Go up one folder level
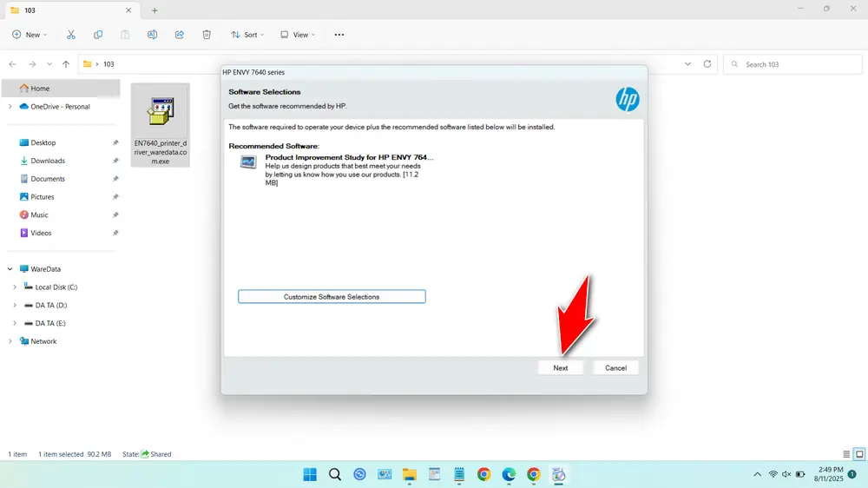868x488 pixels. coord(66,64)
